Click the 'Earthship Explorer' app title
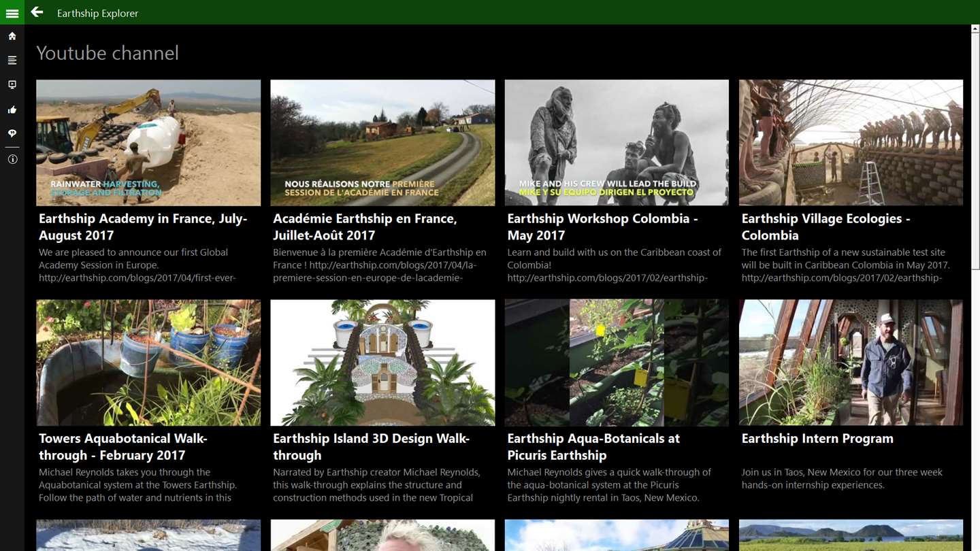 pos(97,13)
